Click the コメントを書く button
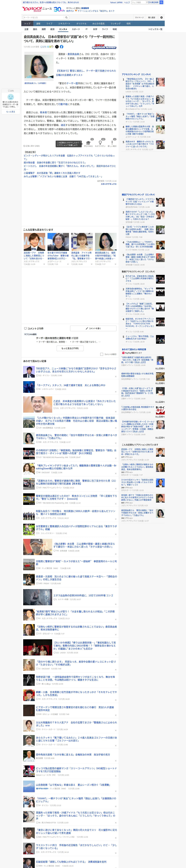This screenshot has width=186, height=868. point(93,328)
